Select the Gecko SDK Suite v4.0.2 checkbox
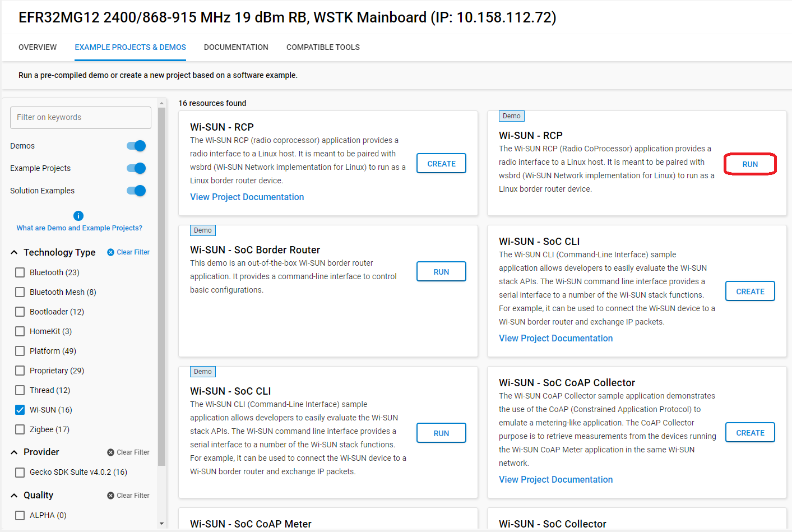Image resolution: width=792 pixels, height=532 pixels. coord(20,472)
